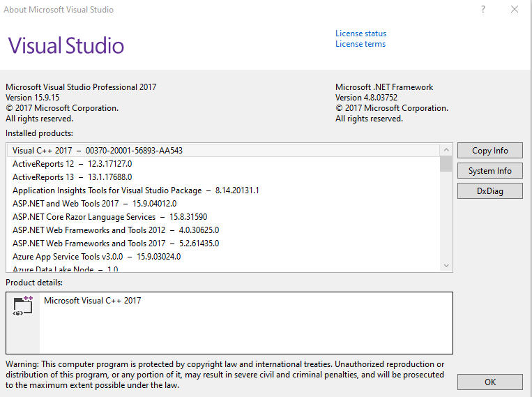
Task: Select Azure App Service Tools v3.0.0 row
Action: point(223,256)
